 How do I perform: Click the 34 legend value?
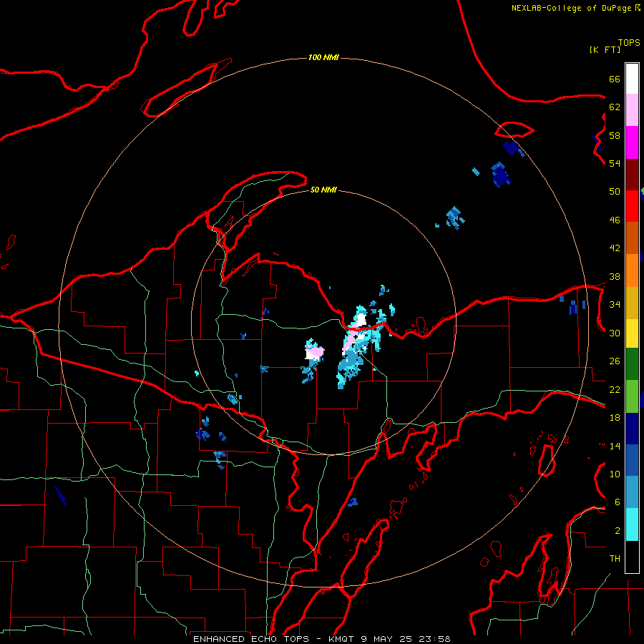click(615, 305)
